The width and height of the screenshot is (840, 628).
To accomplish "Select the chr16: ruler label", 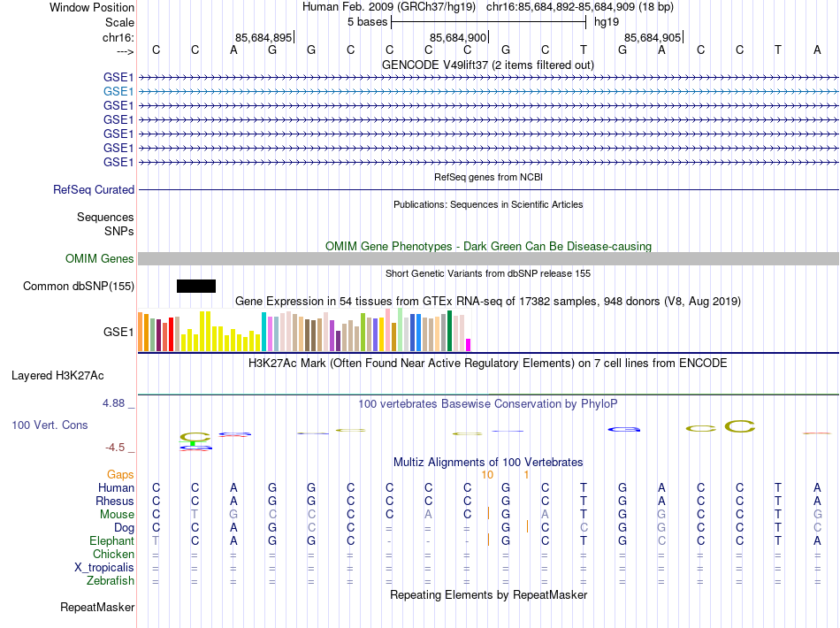I will point(118,37).
